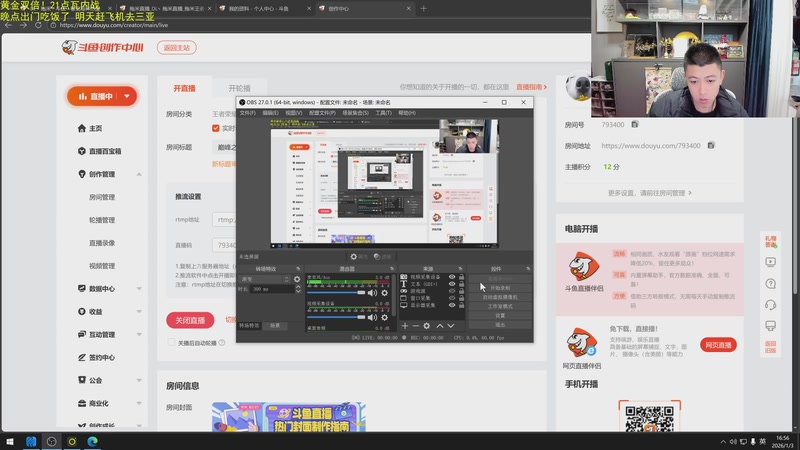Open 麦克风/Aux mixer gear settings

(385, 293)
